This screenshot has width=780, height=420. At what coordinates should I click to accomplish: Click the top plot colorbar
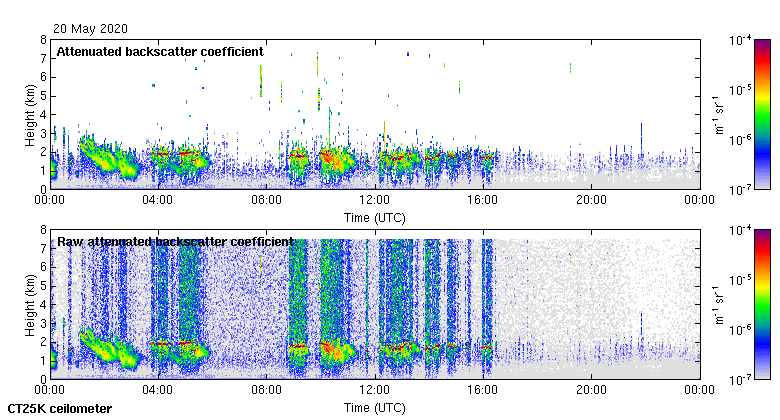point(762,114)
